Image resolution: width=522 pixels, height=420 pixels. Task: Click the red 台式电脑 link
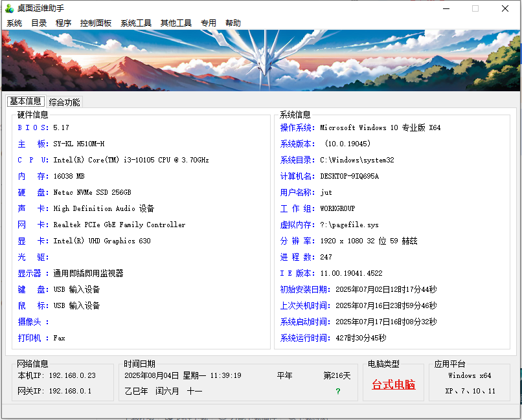(x=393, y=384)
